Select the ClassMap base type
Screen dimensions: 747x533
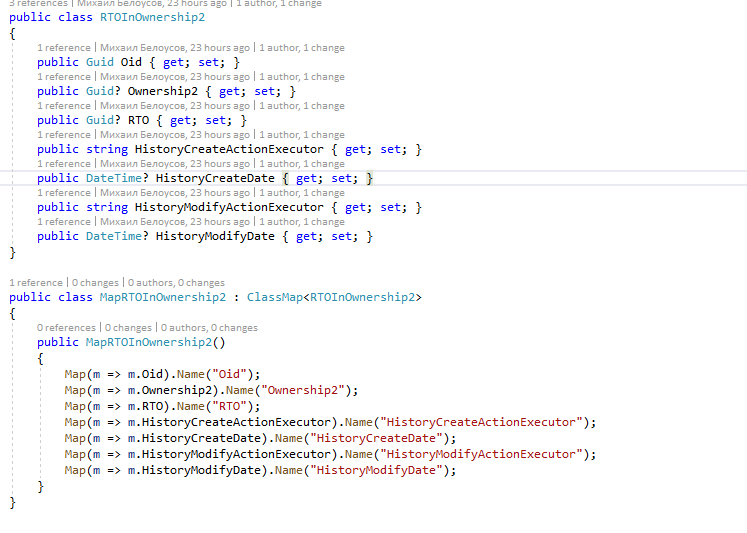click(274, 298)
